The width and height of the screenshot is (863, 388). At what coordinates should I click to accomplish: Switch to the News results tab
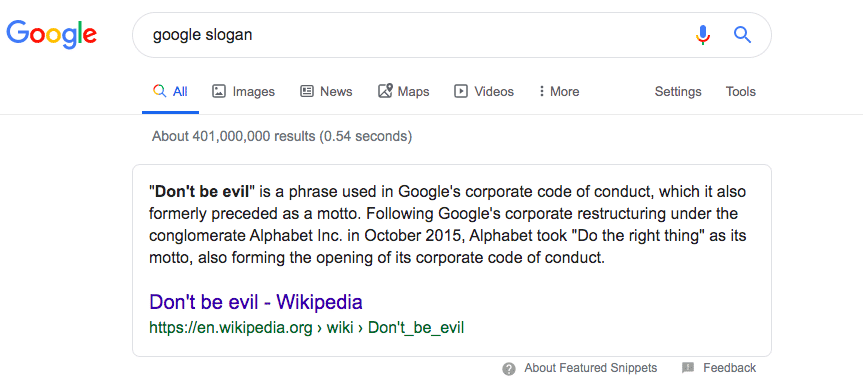tap(326, 91)
